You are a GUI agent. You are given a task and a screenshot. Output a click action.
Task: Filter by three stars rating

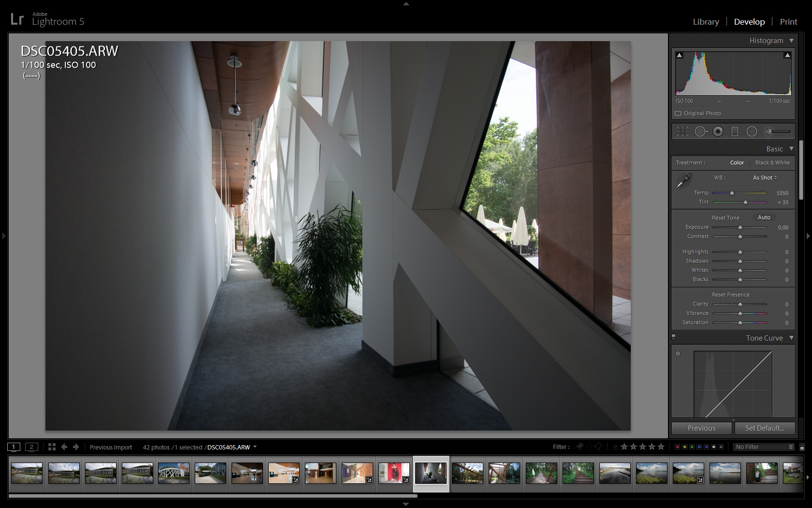642,447
